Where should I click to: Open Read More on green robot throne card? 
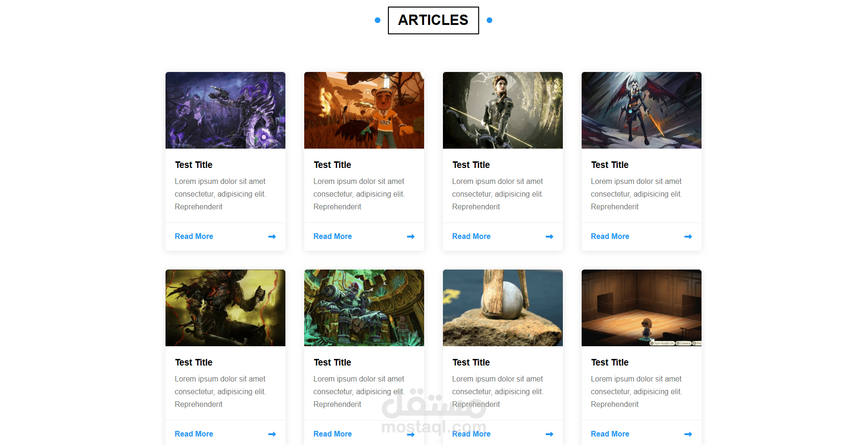click(332, 434)
